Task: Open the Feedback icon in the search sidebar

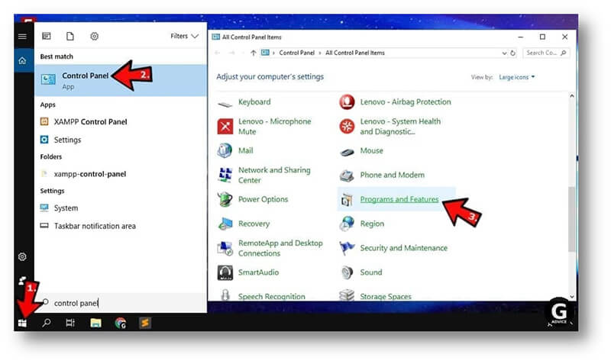Action: pos(23,280)
